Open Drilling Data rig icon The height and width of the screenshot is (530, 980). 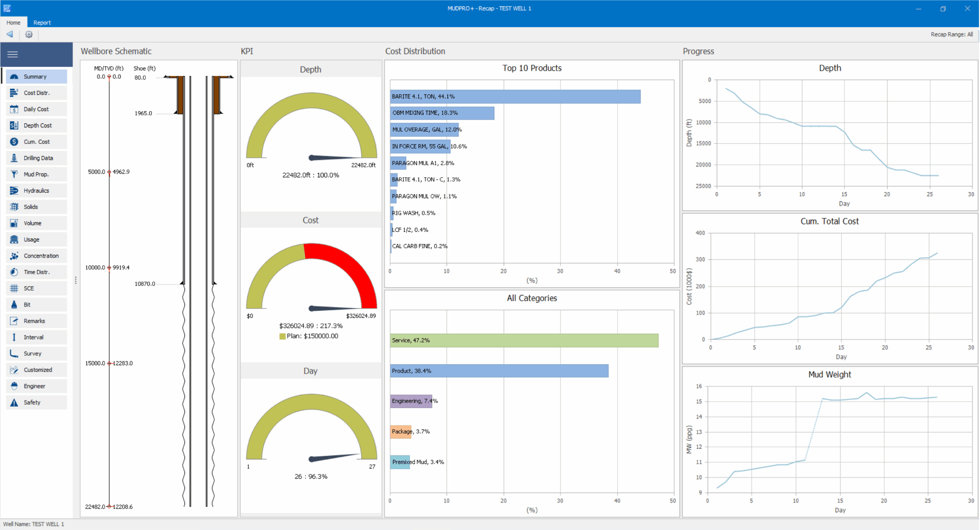14,158
